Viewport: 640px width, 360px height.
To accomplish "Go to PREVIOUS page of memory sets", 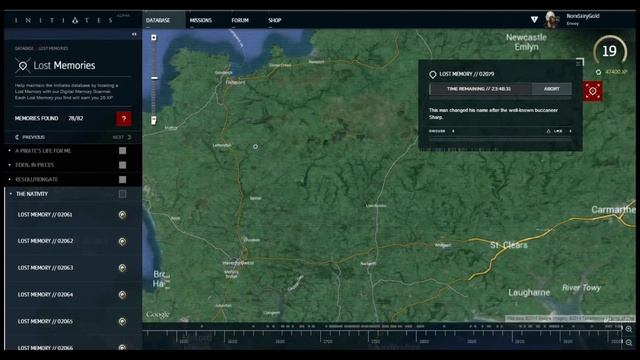I will [x=30, y=137].
